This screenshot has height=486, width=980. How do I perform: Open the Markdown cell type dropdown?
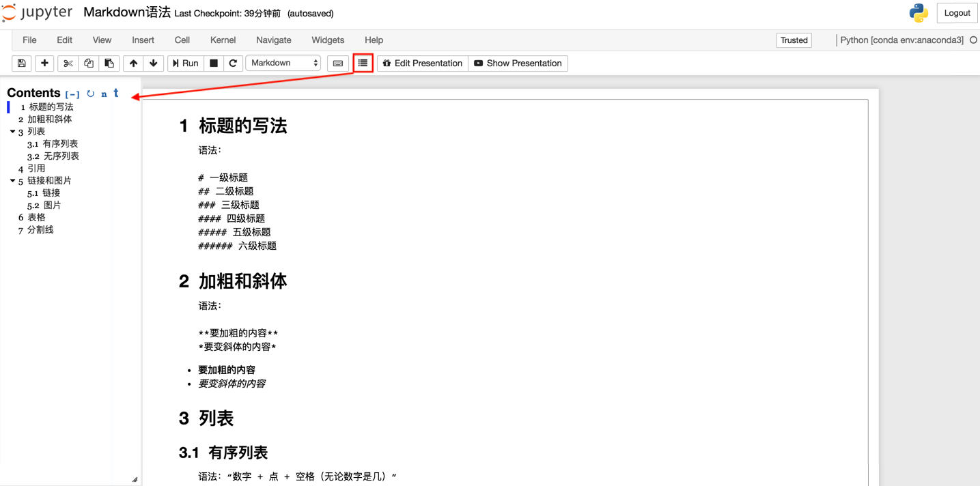pos(283,63)
